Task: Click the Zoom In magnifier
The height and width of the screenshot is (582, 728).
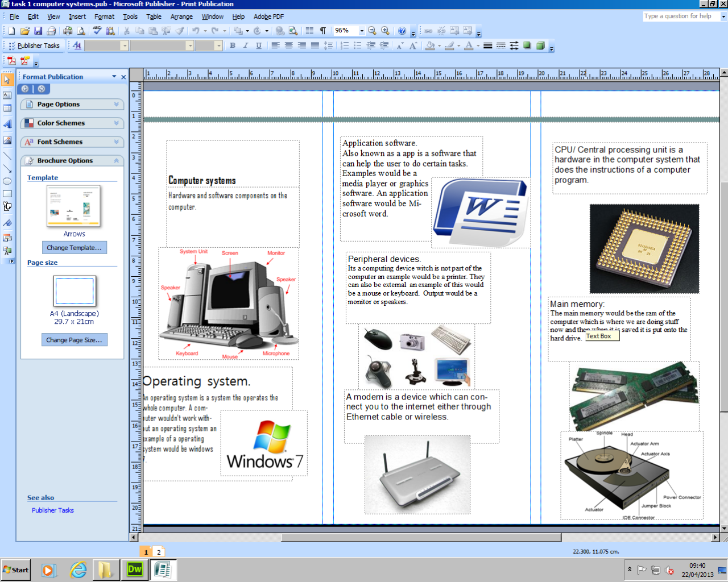Action: [385, 31]
